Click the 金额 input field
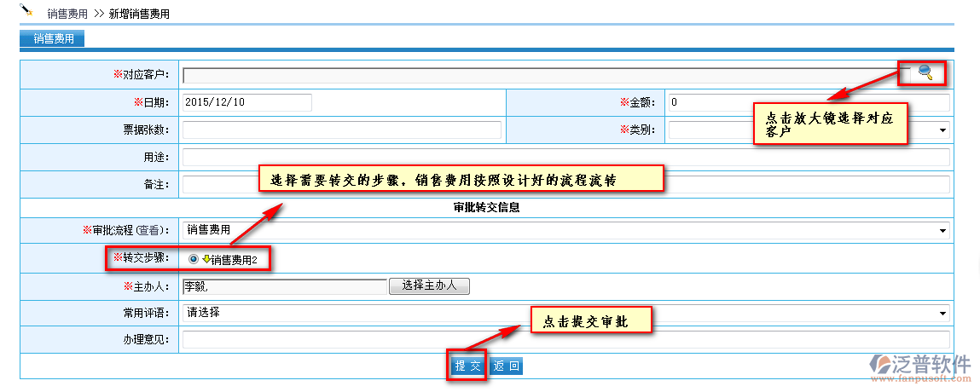Image resolution: width=980 pixels, height=392 pixels. (x=809, y=102)
